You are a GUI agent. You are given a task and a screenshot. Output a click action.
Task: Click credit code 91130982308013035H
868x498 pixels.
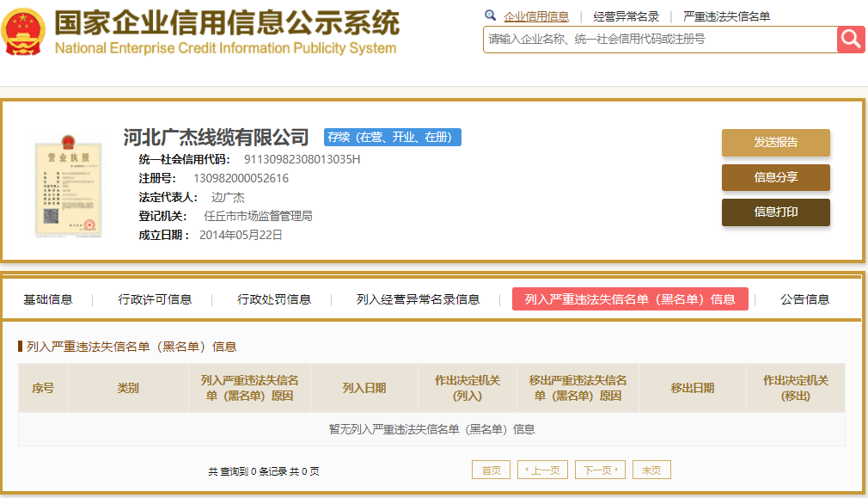coord(303,159)
